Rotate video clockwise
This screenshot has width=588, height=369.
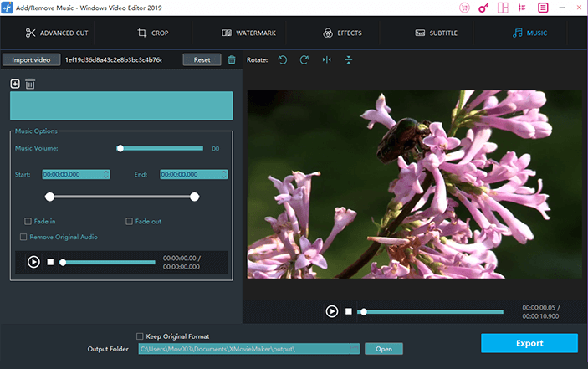(304, 60)
